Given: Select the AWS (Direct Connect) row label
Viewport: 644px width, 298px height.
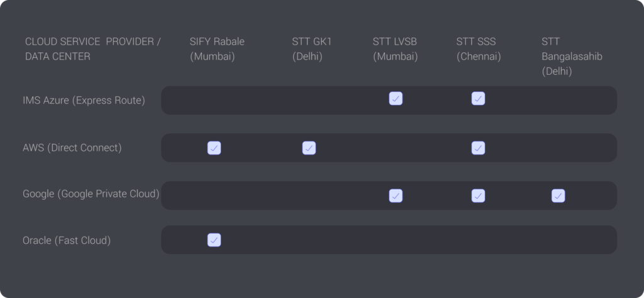Looking at the screenshot, I should pyautogui.click(x=72, y=148).
